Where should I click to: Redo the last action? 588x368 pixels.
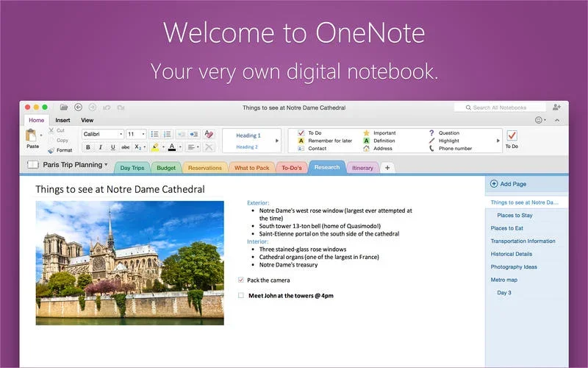coord(121,107)
